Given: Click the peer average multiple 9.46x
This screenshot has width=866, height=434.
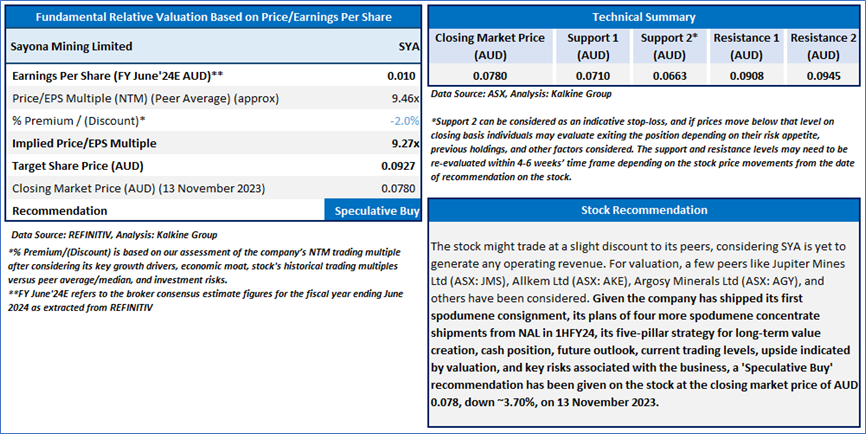Looking at the screenshot, I should pyautogui.click(x=405, y=99).
